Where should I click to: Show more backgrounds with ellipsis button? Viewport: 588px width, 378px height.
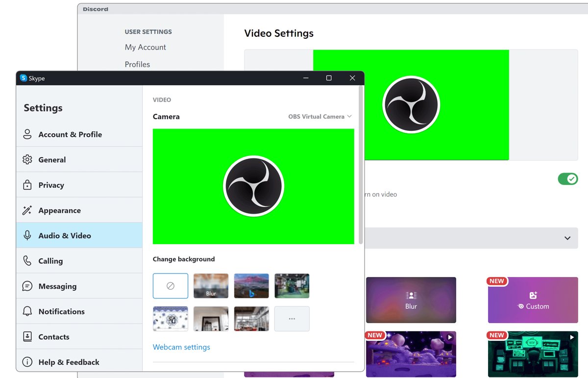click(292, 319)
